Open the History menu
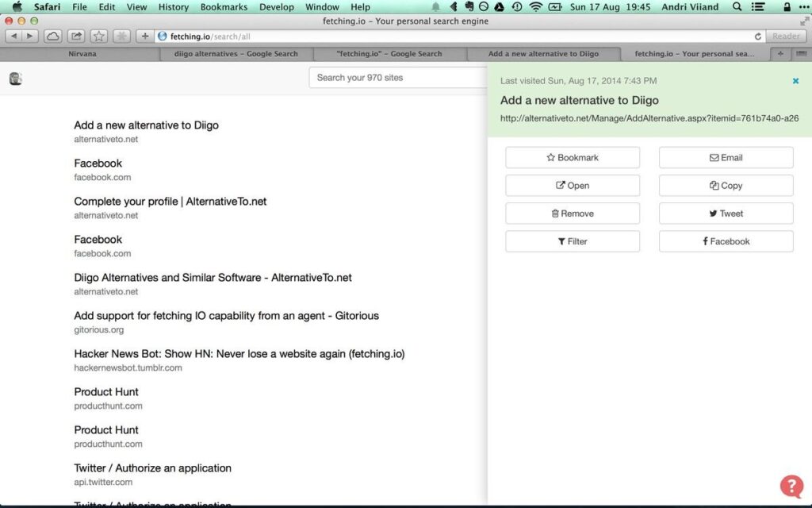The image size is (812, 508). pos(173,6)
